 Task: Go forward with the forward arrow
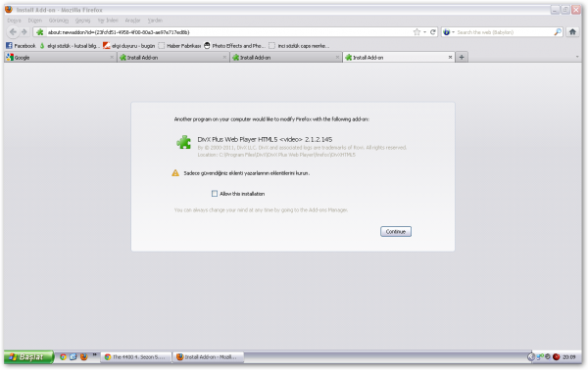tap(24, 32)
